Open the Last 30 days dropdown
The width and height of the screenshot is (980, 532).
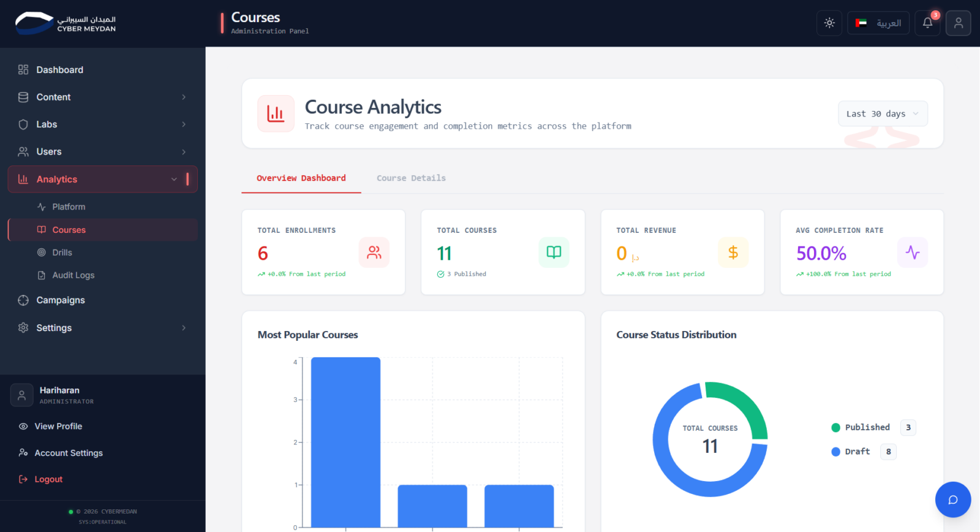pyautogui.click(x=883, y=113)
